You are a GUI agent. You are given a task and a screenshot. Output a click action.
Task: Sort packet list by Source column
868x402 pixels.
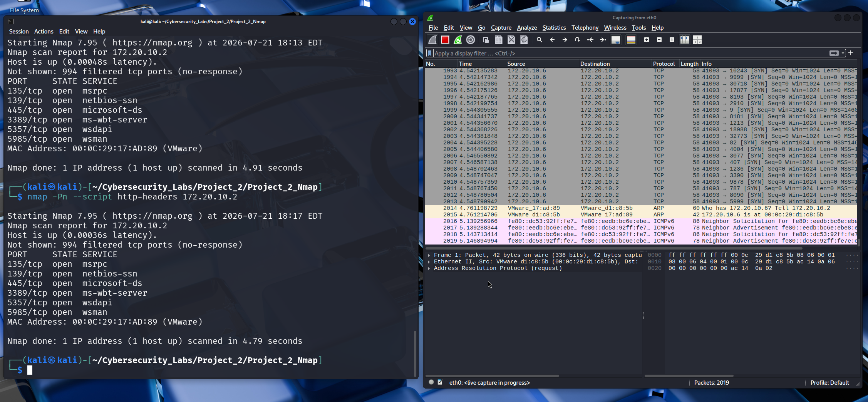(542, 64)
